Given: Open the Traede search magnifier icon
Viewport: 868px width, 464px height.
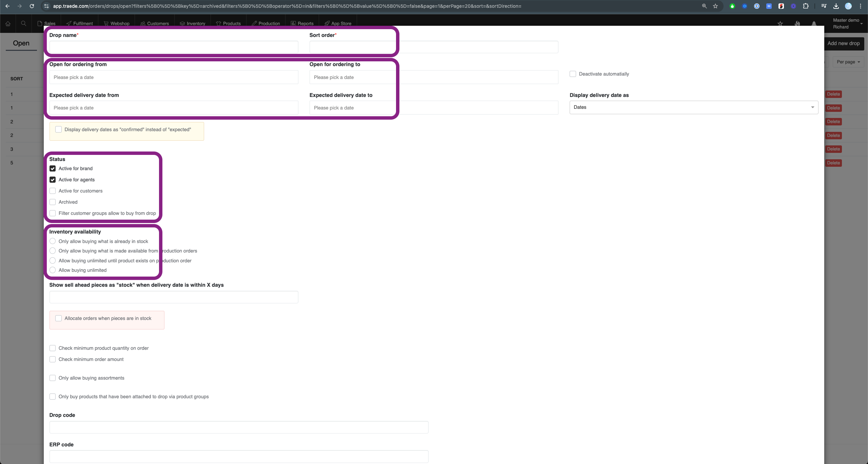Looking at the screenshot, I should [x=23, y=23].
